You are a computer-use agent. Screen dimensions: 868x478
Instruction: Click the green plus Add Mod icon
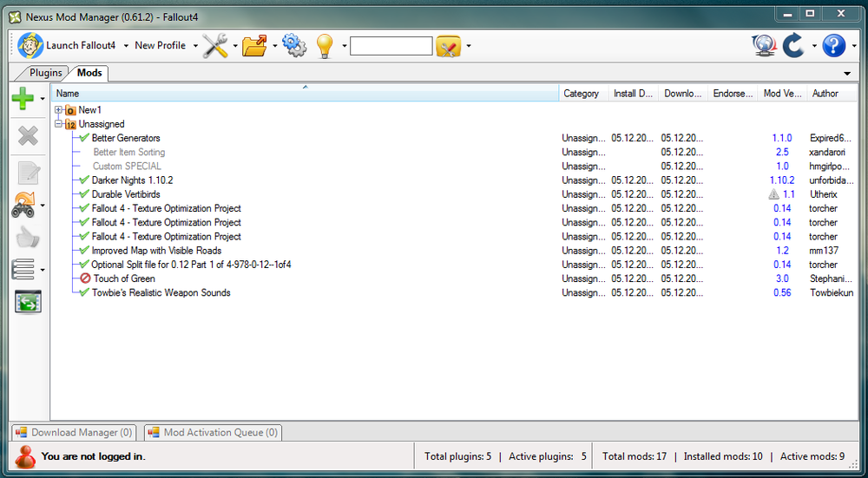pos(23,100)
